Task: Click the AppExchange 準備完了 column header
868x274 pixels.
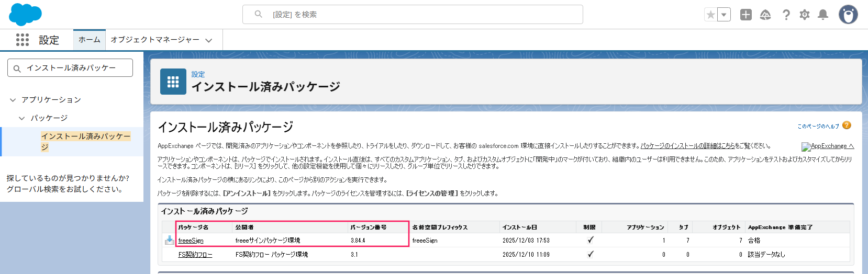Action: [780, 227]
